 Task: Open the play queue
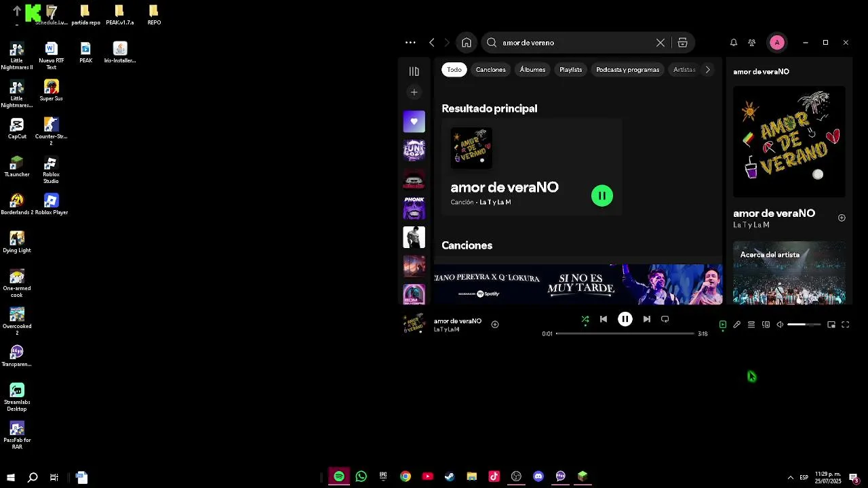[x=751, y=325]
